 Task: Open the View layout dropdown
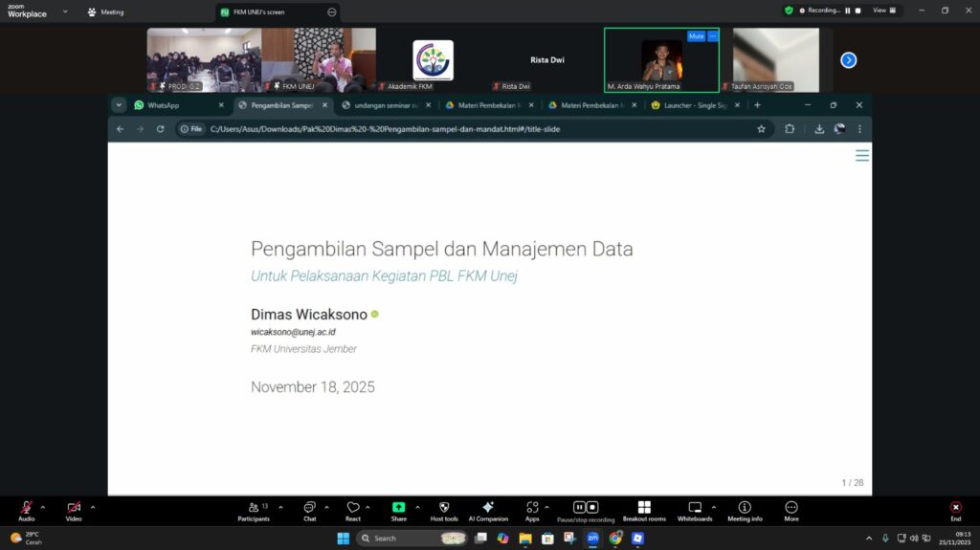(x=884, y=11)
